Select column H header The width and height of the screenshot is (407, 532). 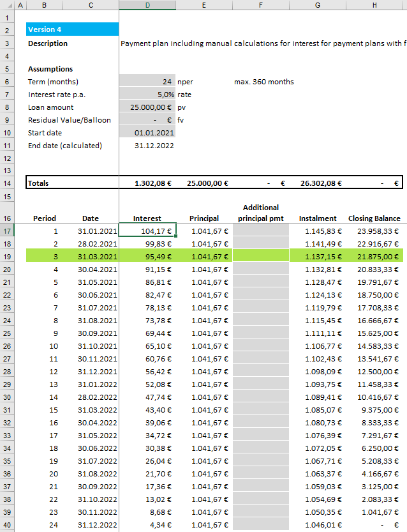(x=374, y=5)
